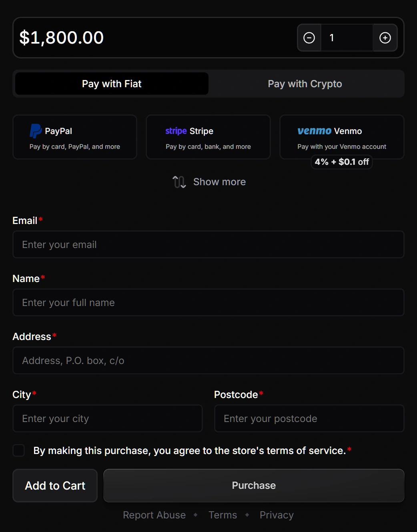Choose the Stripe logo payment option
The width and height of the screenshot is (417, 532).
pyautogui.click(x=176, y=131)
